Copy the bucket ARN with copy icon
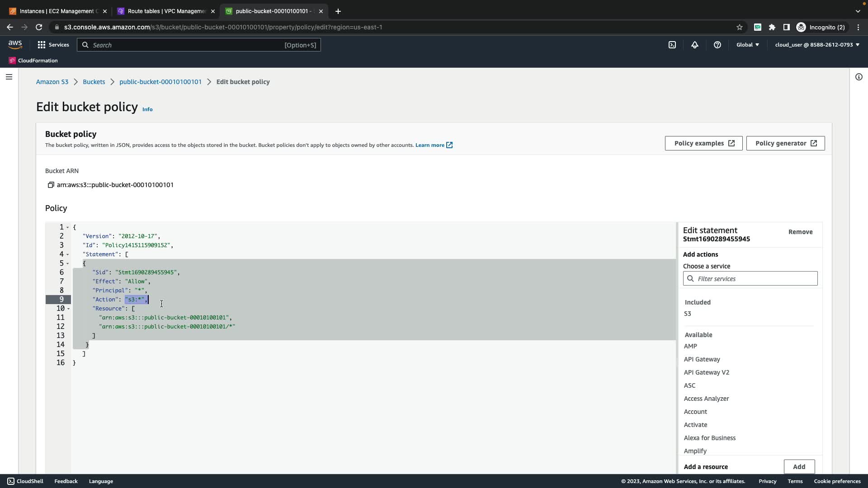Image resolution: width=868 pixels, height=488 pixels. [x=51, y=185]
